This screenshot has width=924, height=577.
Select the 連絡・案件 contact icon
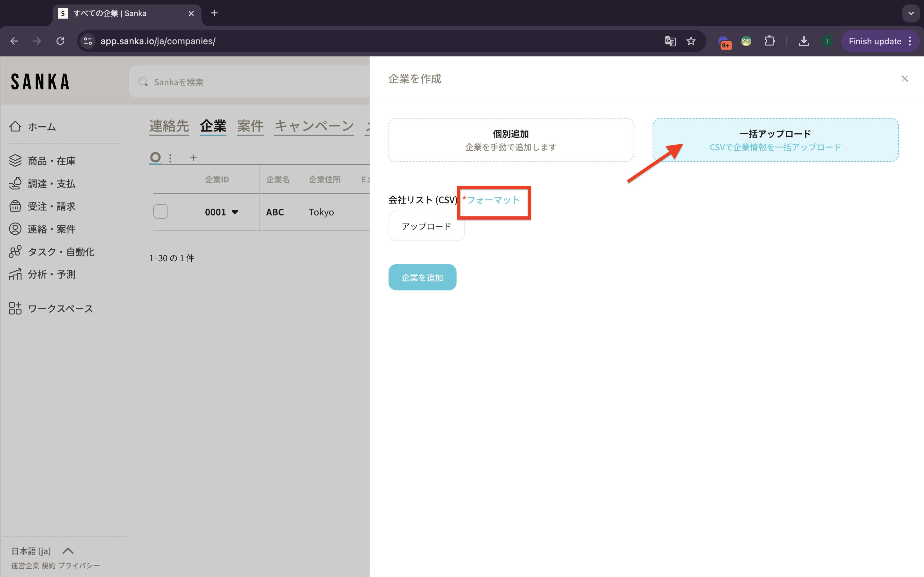click(x=15, y=229)
